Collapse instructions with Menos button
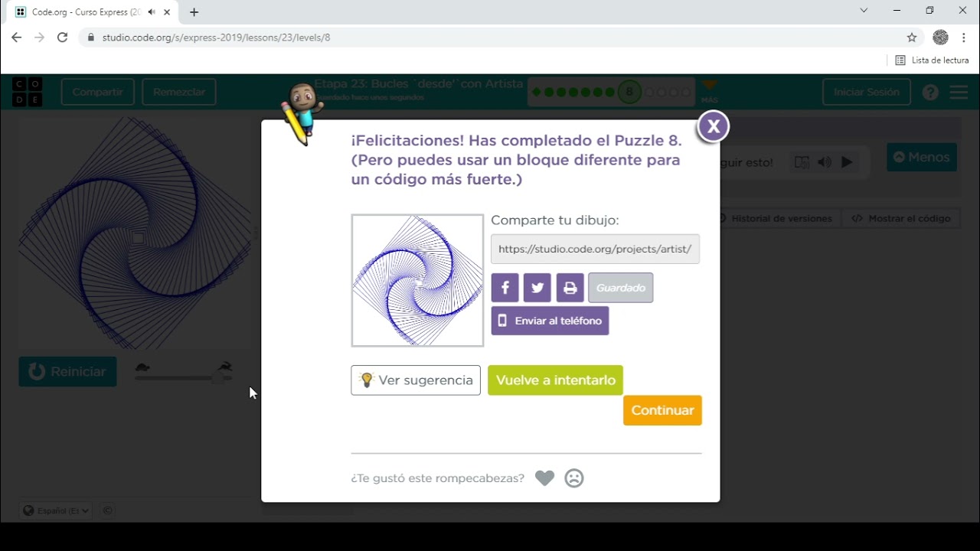This screenshot has width=980, height=551. tap(922, 157)
